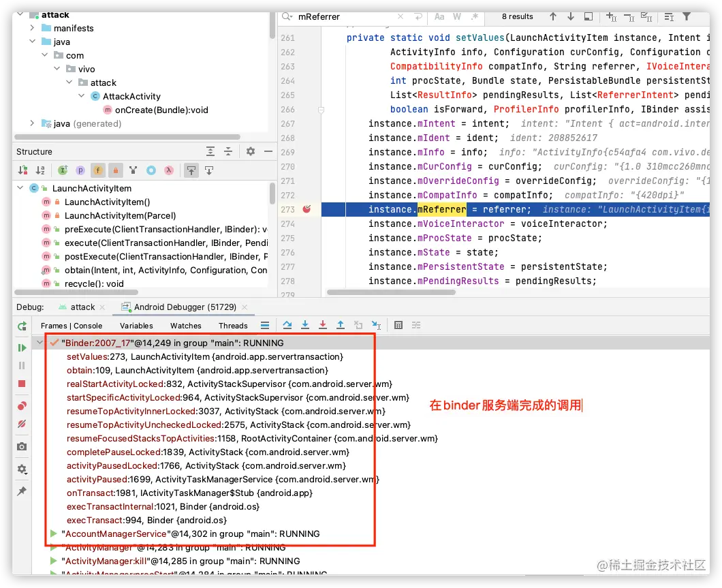
Task: Stop the debugging session
Action: [x=22, y=384]
